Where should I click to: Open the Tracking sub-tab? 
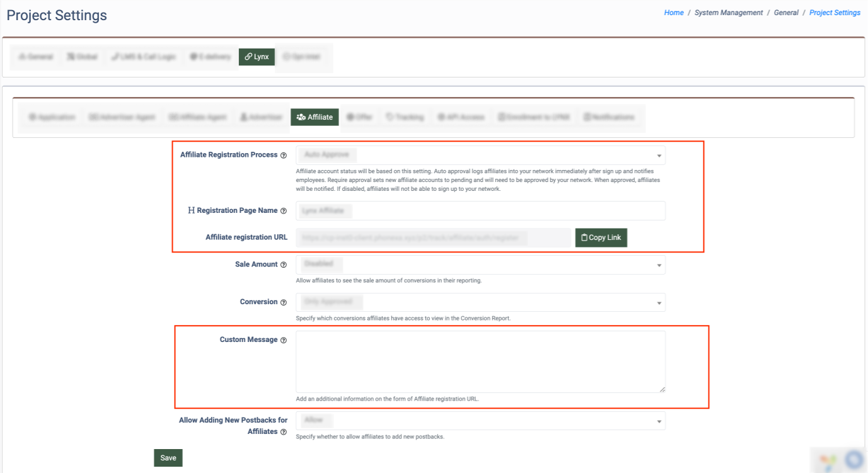405,117
